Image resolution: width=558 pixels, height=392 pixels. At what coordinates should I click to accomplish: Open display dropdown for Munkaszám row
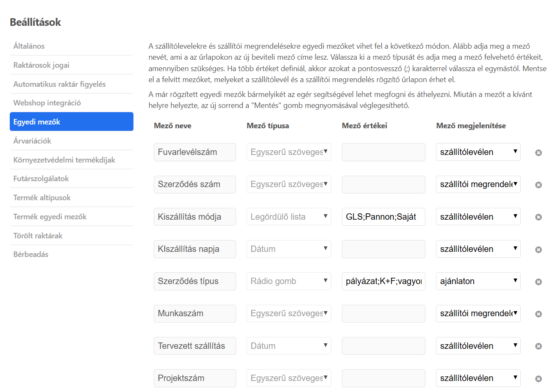click(x=478, y=313)
